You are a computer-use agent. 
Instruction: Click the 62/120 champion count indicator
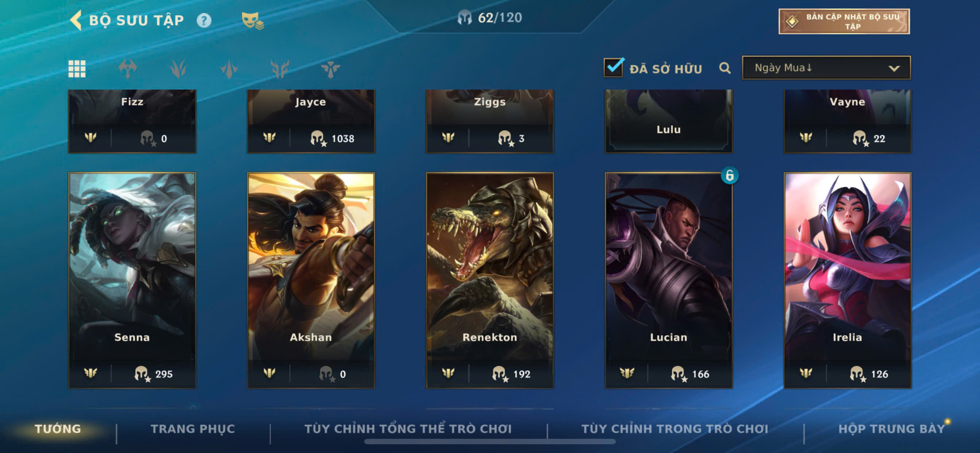point(490,18)
